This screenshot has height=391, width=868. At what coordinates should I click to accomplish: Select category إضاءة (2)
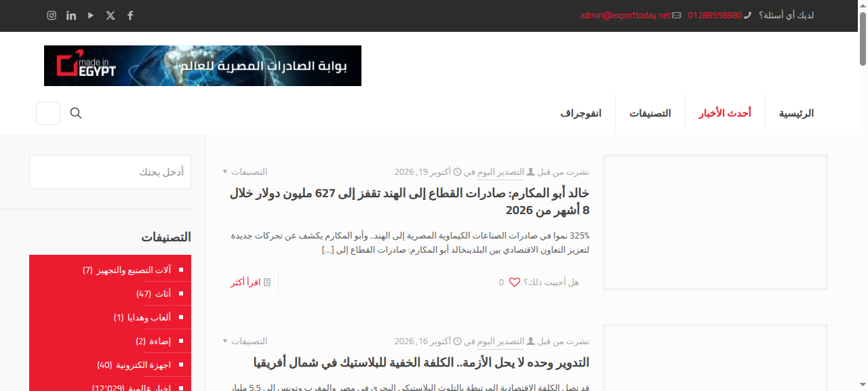(153, 341)
